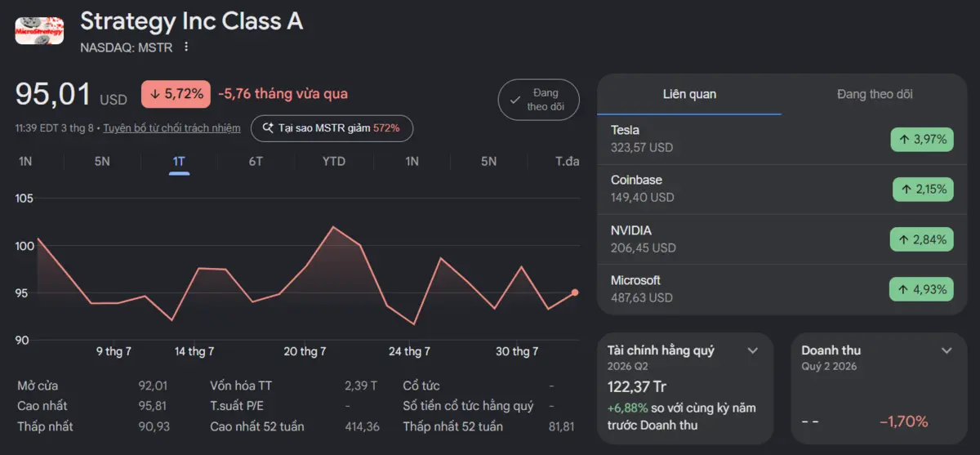
Task: Open the NVIDIA related stock row
Action: tap(782, 239)
